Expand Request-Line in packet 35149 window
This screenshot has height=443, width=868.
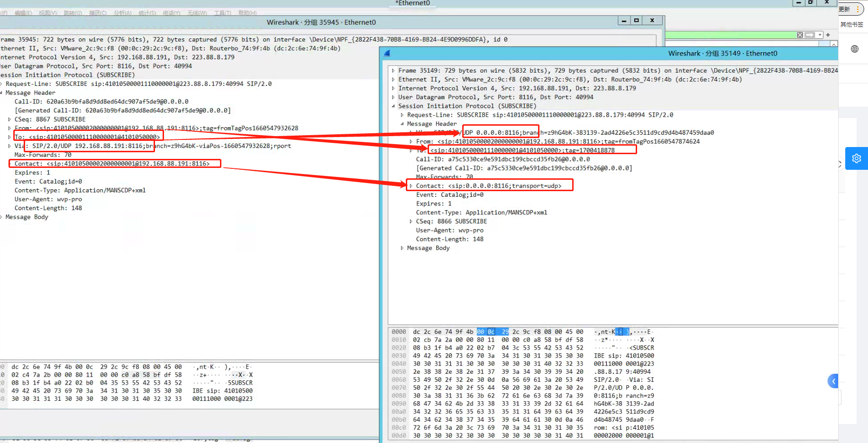click(402, 115)
